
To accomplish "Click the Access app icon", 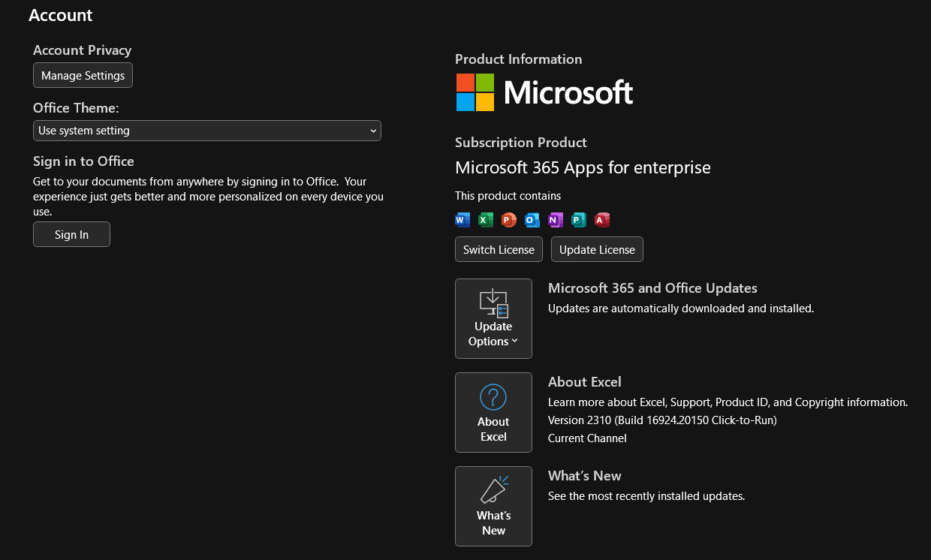I will tap(601, 220).
